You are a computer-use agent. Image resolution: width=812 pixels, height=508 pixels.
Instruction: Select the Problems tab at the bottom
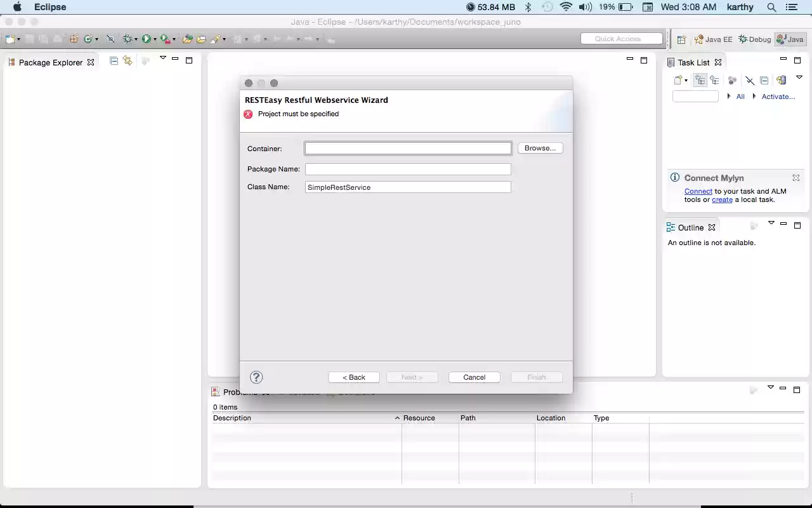coord(236,392)
